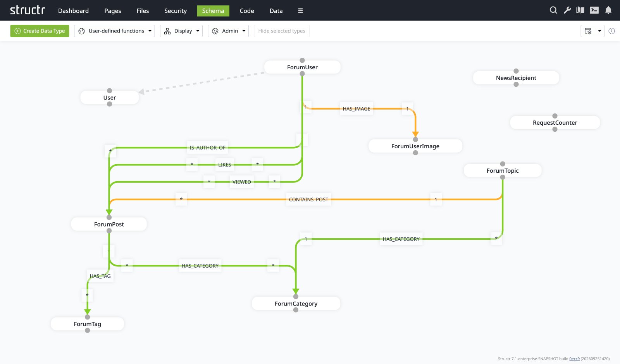
Task: Click the HAS_IMAGE relationship label
Action: click(356, 109)
